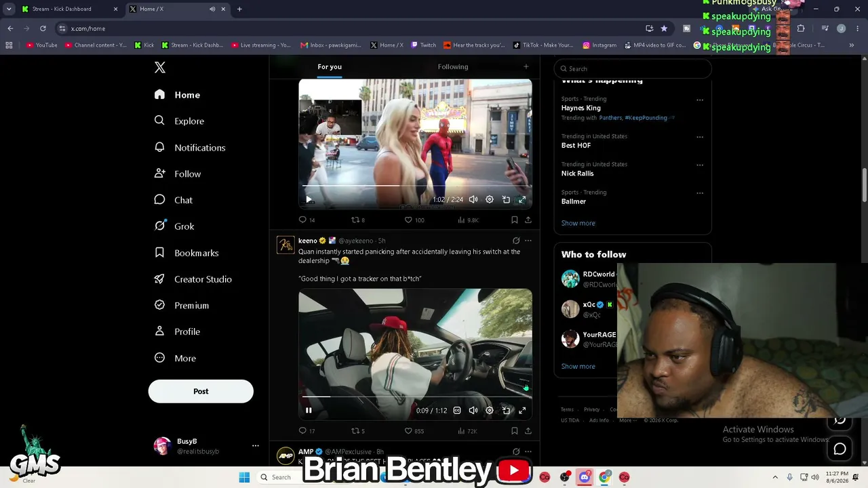Open Notifications in the sidebar

(190, 147)
